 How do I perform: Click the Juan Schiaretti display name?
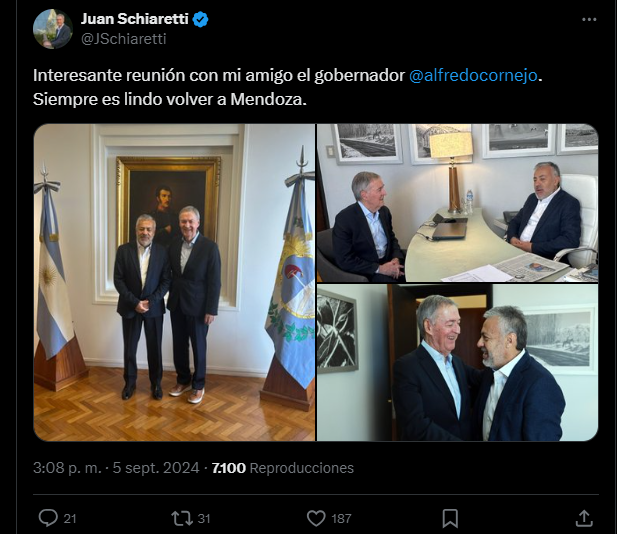point(135,19)
